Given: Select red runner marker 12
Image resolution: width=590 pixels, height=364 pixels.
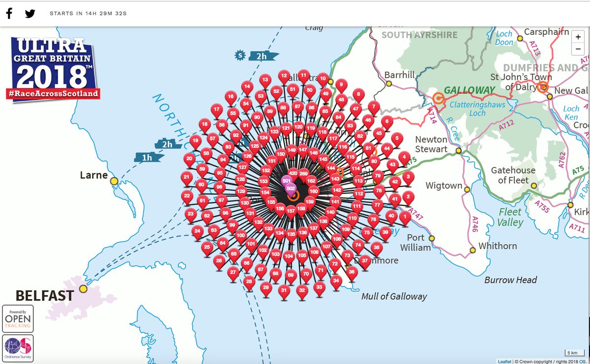Looking at the screenshot, I should coord(284,78).
